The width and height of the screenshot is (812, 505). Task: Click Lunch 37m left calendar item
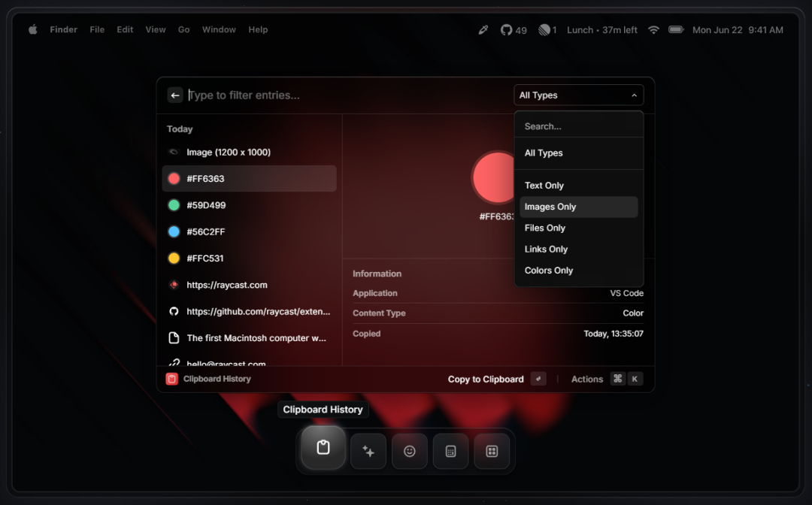coord(601,30)
